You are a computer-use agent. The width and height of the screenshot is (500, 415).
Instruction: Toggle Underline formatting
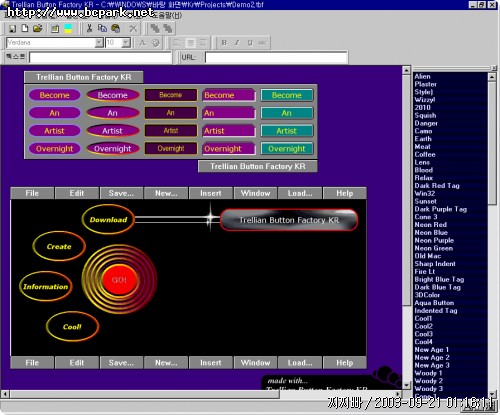250,43
